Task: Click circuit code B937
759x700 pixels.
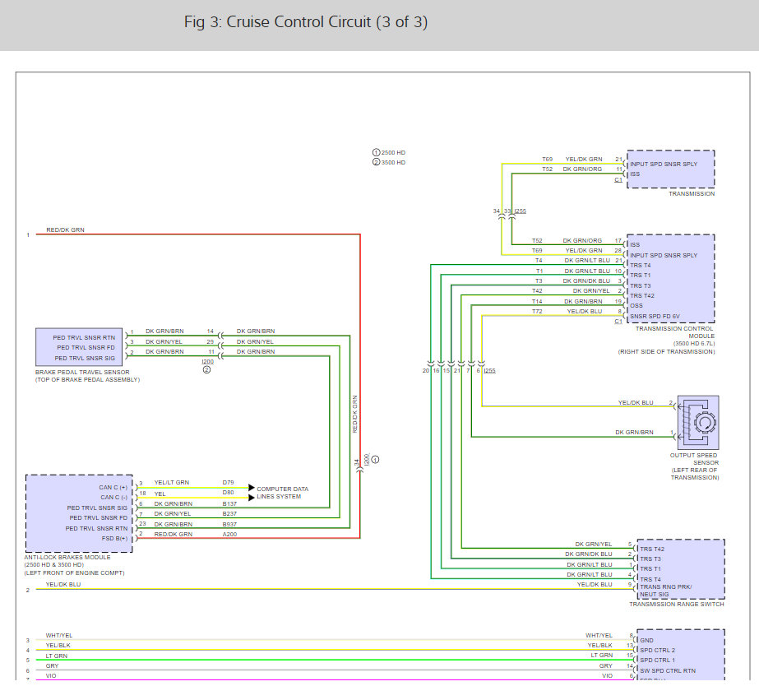Action: pos(229,524)
